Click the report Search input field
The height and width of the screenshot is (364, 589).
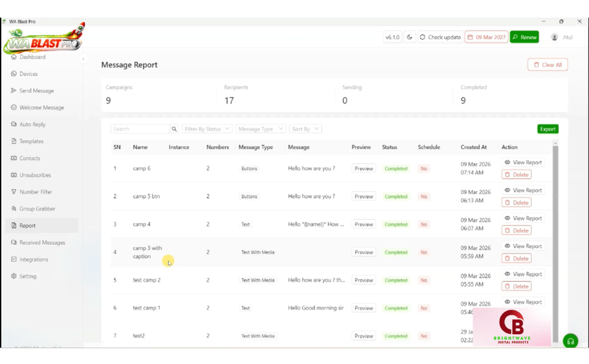point(140,129)
